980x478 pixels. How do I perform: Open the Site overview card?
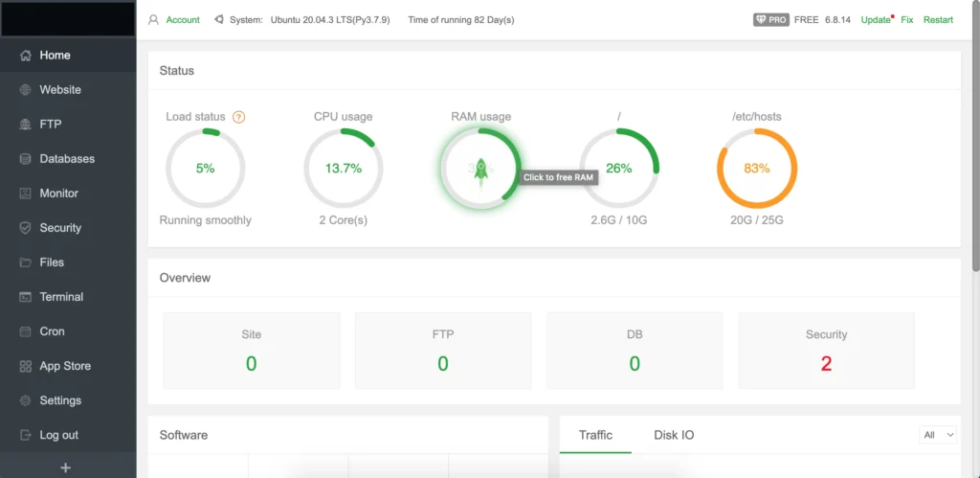[x=252, y=351]
